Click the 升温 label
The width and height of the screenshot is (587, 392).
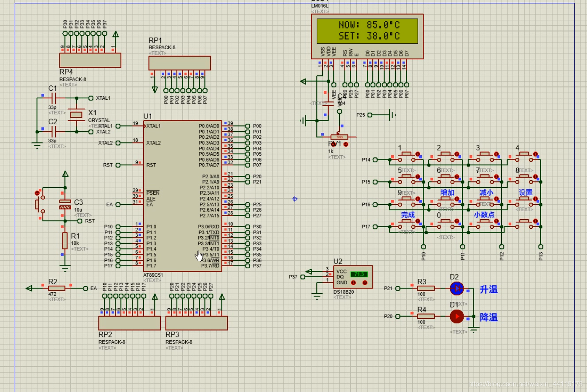point(488,289)
